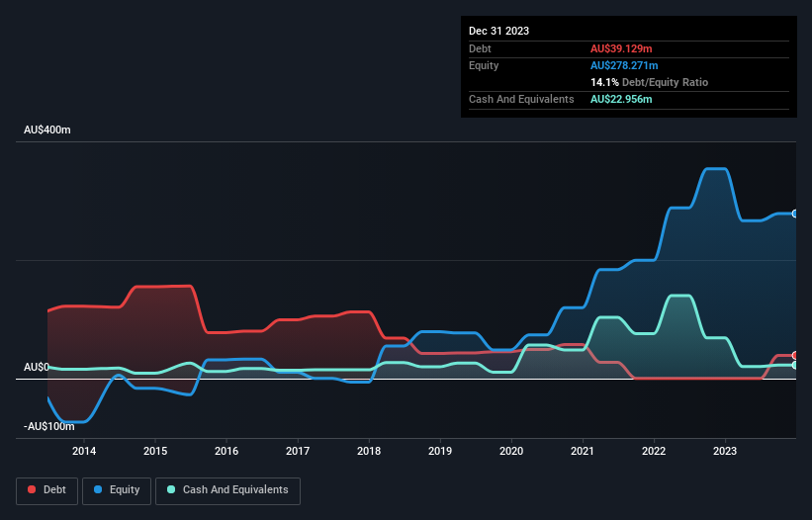Viewport: 812px width, 520px height.
Task: Select the teal Cash end-point marker
Action: click(x=795, y=366)
